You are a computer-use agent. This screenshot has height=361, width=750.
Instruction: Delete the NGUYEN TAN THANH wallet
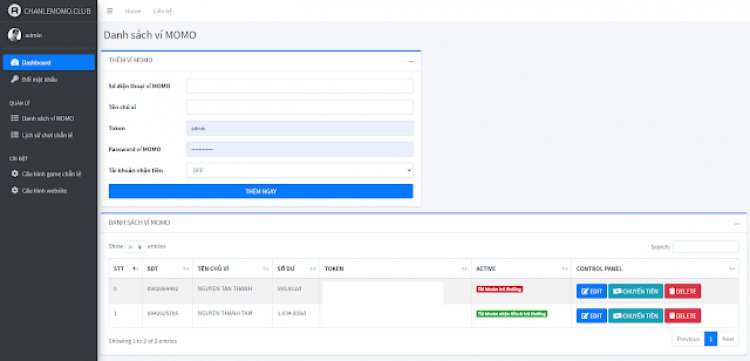[683, 291]
